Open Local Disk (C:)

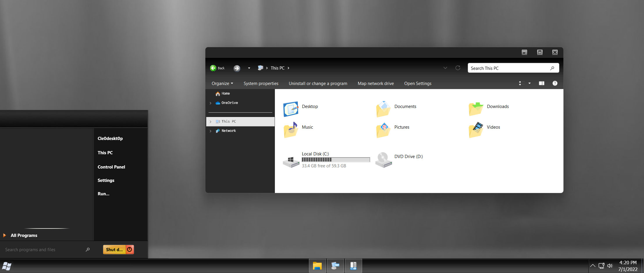pyautogui.click(x=315, y=154)
